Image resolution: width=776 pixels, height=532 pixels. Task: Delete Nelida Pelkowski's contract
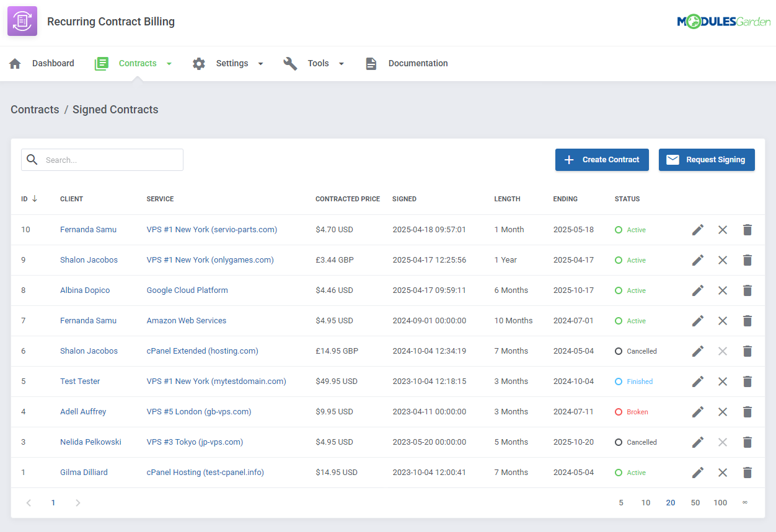[747, 442]
